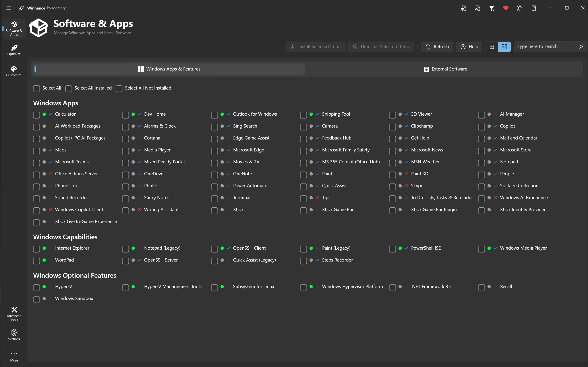
Task: Select the Hyper-V checkbox
Action: [37, 287]
